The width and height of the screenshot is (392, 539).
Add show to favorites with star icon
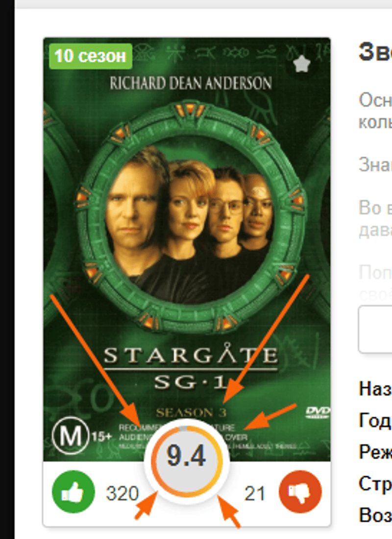[x=302, y=64]
